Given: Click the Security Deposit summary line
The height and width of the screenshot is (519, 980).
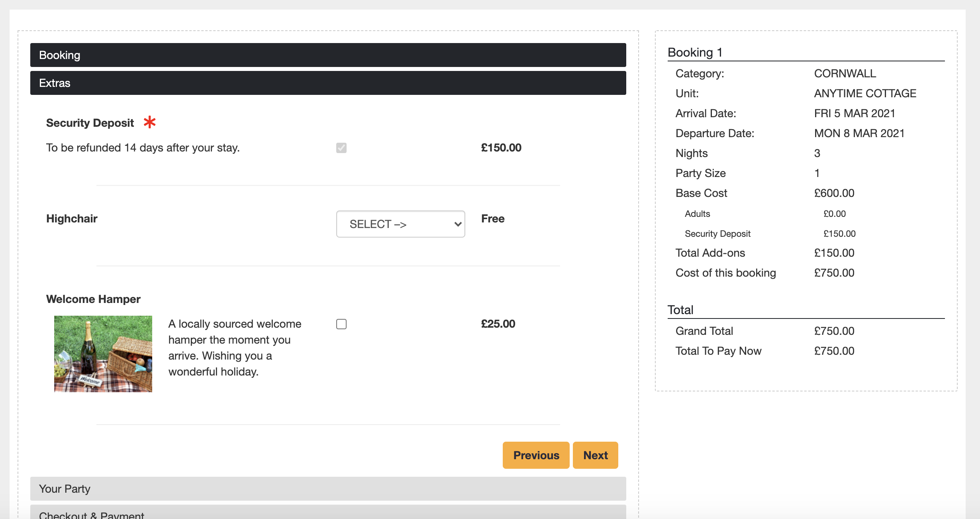Looking at the screenshot, I should (717, 234).
